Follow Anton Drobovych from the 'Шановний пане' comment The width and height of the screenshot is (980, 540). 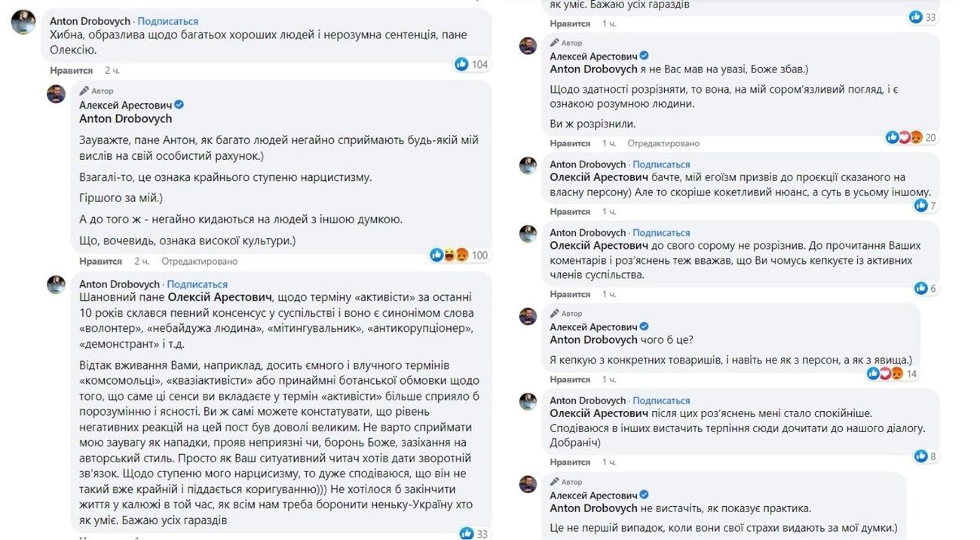197,284
